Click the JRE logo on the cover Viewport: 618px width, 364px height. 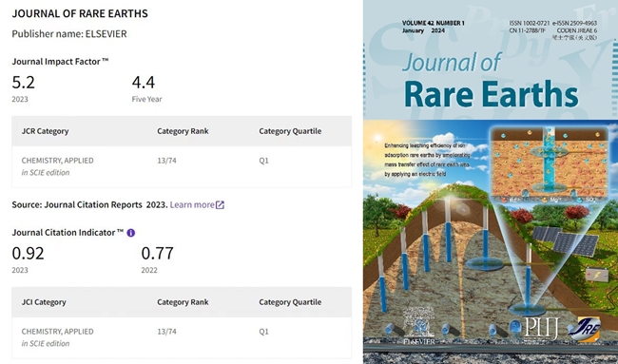click(585, 329)
